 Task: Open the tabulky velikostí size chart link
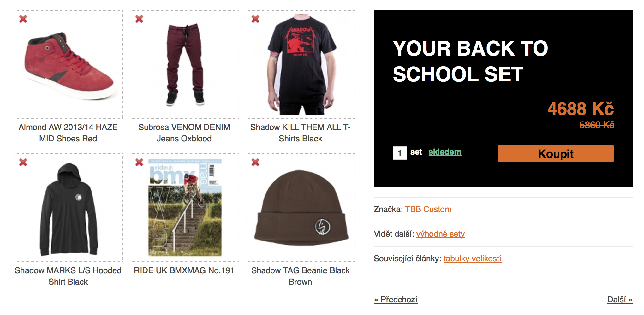click(x=472, y=259)
